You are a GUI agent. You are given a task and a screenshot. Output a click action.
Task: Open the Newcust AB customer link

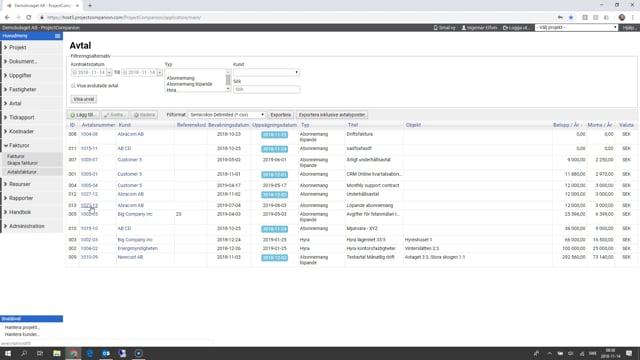(130, 257)
